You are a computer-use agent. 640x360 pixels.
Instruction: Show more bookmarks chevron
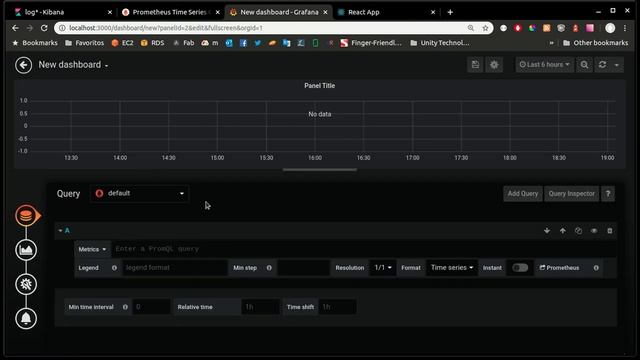551,43
